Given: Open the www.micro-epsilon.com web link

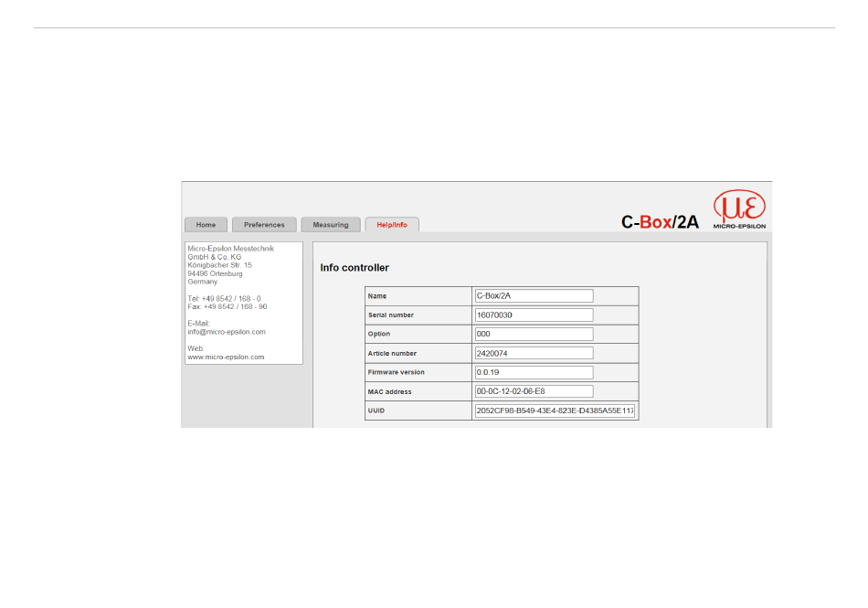Looking at the screenshot, I should click(x=226, y=357).
